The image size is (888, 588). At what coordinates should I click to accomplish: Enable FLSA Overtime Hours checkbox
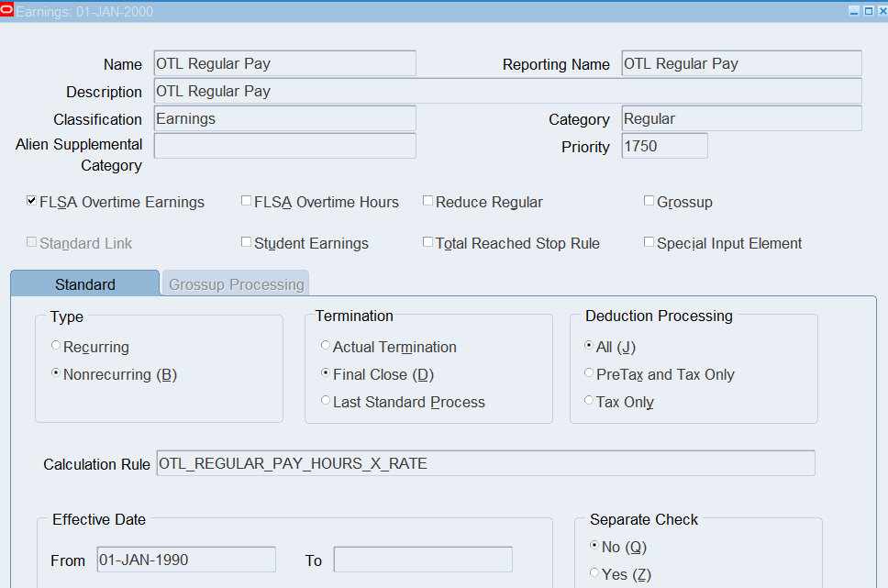246,201
